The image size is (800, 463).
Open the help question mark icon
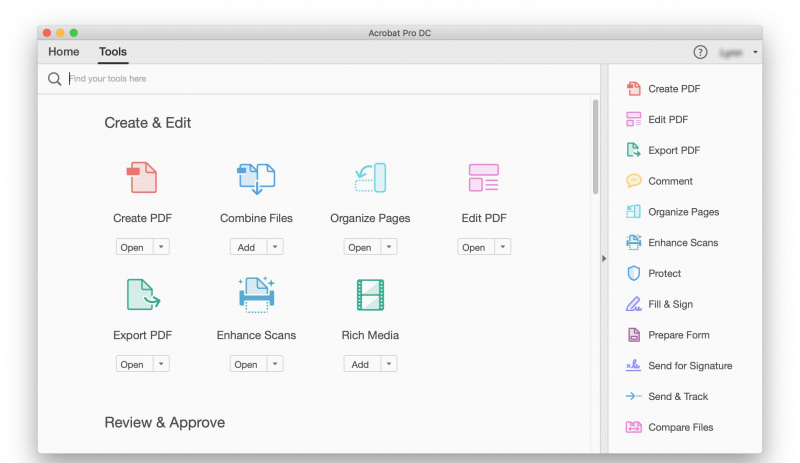(700, 52)
